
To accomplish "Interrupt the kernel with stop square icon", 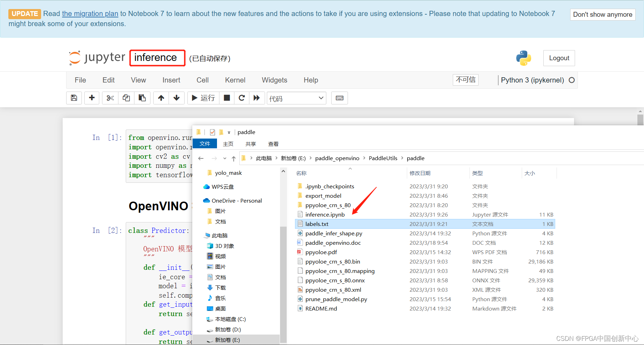I will (227, 98).
